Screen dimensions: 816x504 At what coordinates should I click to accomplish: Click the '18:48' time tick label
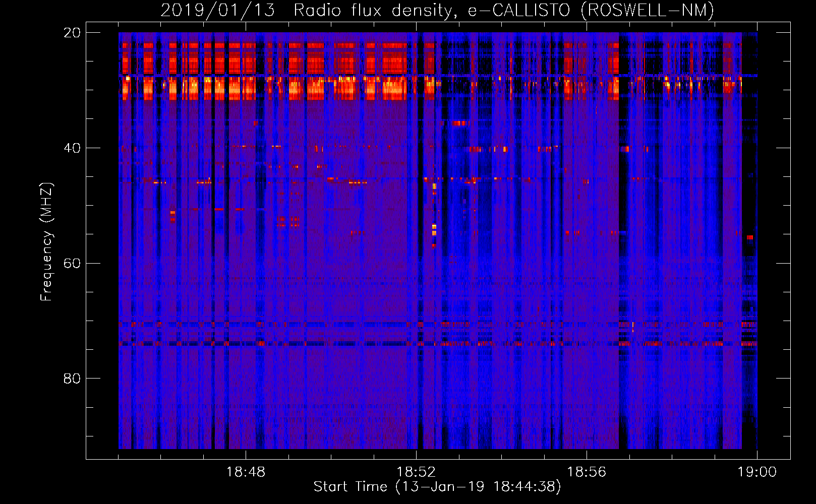(246, 472)
